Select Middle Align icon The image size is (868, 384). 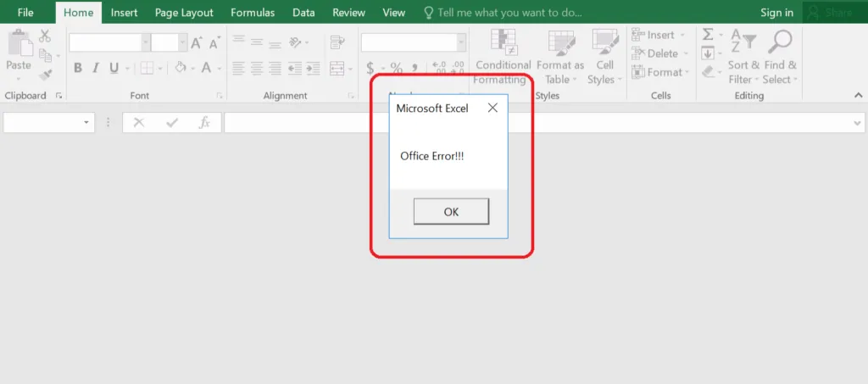[x=256, y=41]
